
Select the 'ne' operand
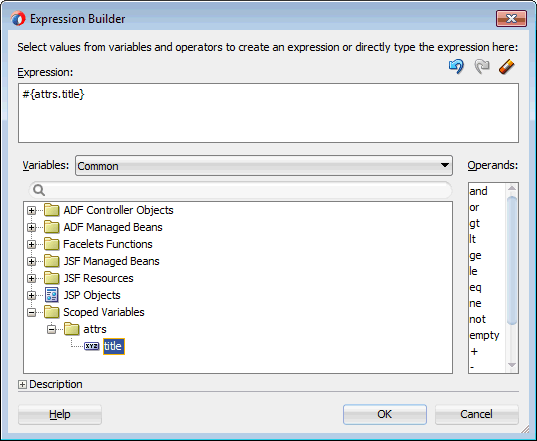pyautogui.click(x=475, y=303)
